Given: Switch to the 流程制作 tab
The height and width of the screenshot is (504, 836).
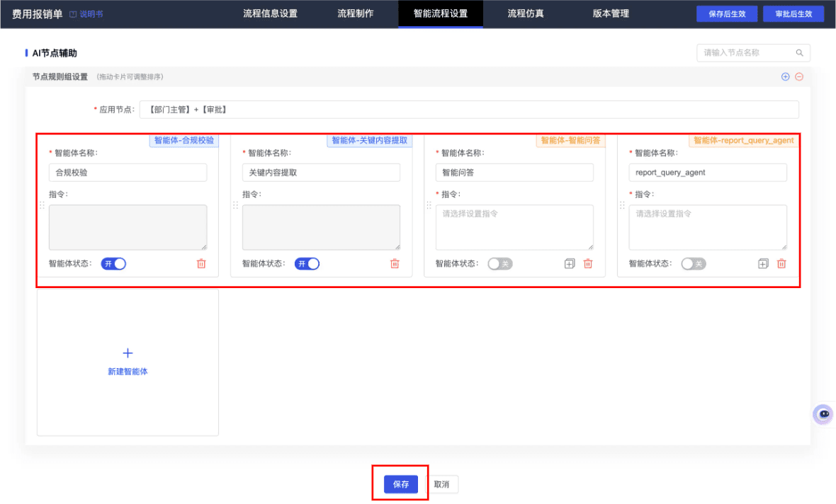Looking at the screenshot, I should (x=356, y=14).
